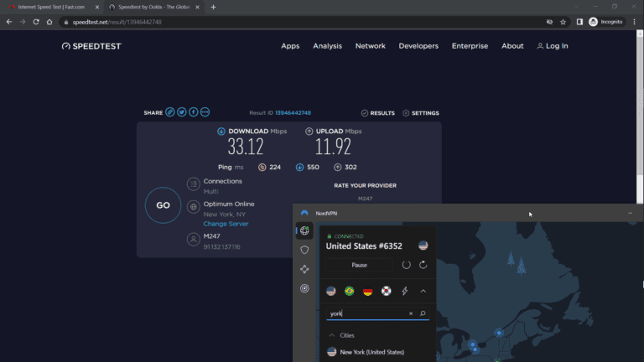Screen dimensions: 644x362
Task: Clear the york search text
Action: coord(410,313)
